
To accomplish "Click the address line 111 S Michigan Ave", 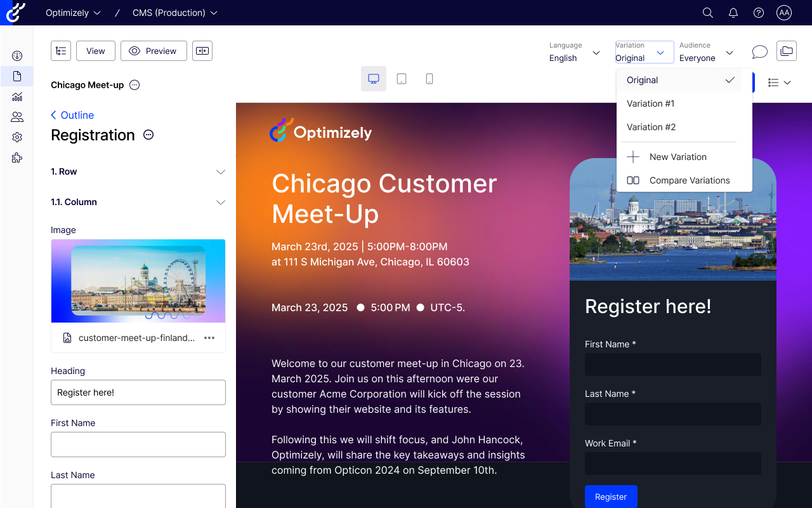I will click(x=370, y=262).
